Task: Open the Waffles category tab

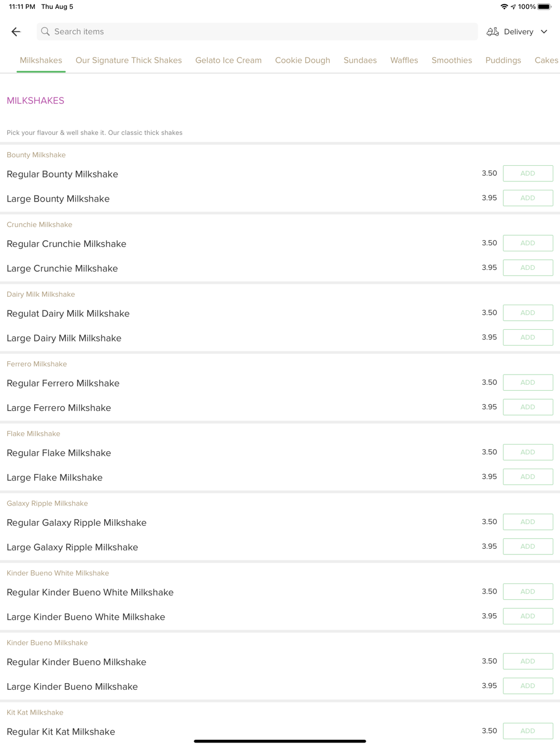Action: coord(404,60)
